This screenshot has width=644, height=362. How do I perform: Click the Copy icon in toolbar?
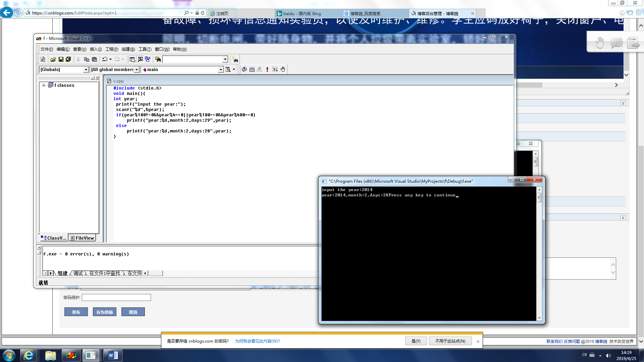coord(87,59)
